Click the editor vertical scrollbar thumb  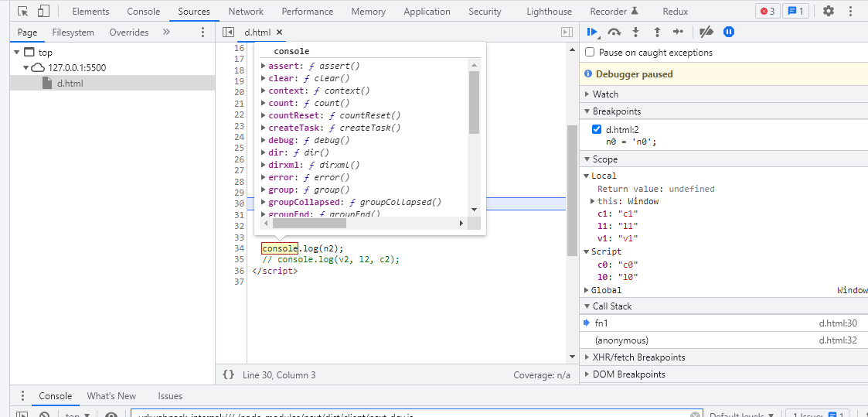point(573,190)
